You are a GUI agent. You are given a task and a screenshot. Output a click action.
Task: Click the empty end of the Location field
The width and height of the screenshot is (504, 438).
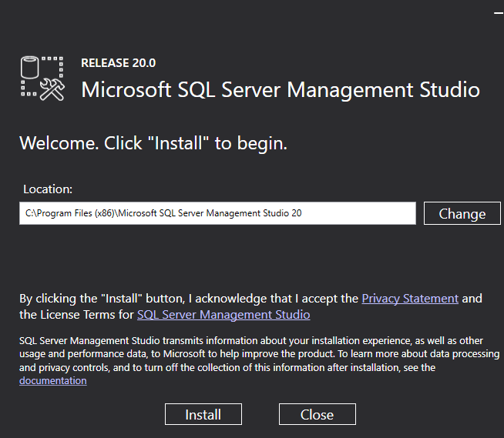click(x=370, y=213)
